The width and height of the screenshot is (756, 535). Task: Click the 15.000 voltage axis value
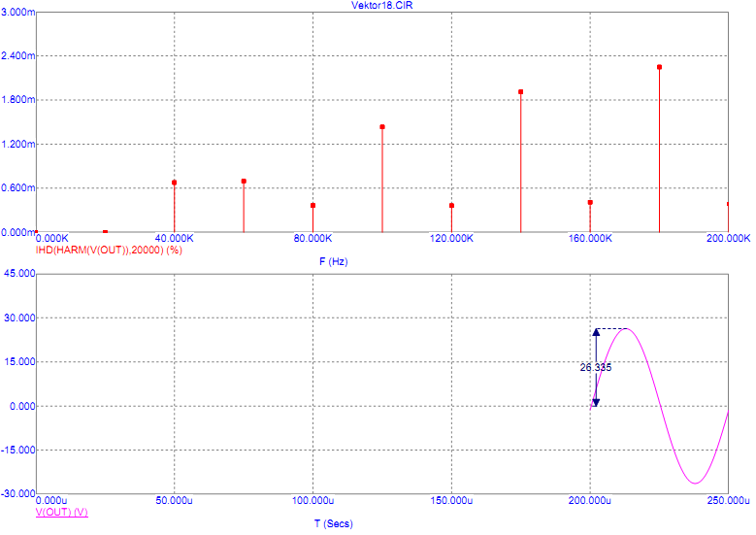[19, 362]
